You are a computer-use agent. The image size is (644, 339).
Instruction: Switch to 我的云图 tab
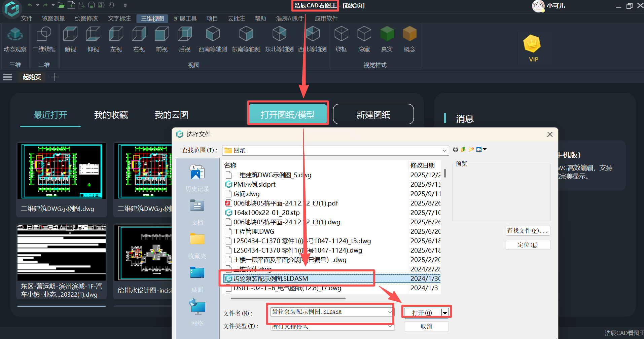click(x=172, y=115)
